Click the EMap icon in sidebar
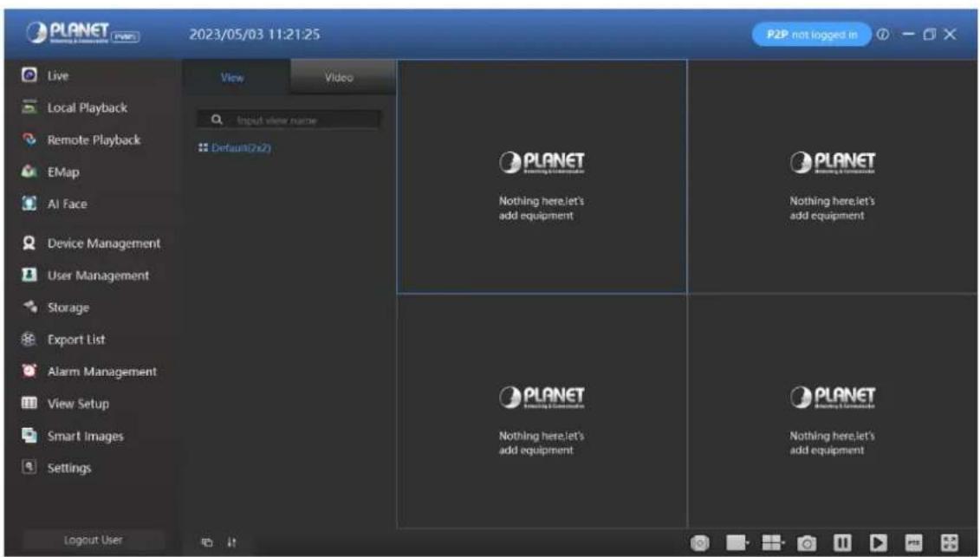The image size is (980, 557). click(x=29, y=172)
